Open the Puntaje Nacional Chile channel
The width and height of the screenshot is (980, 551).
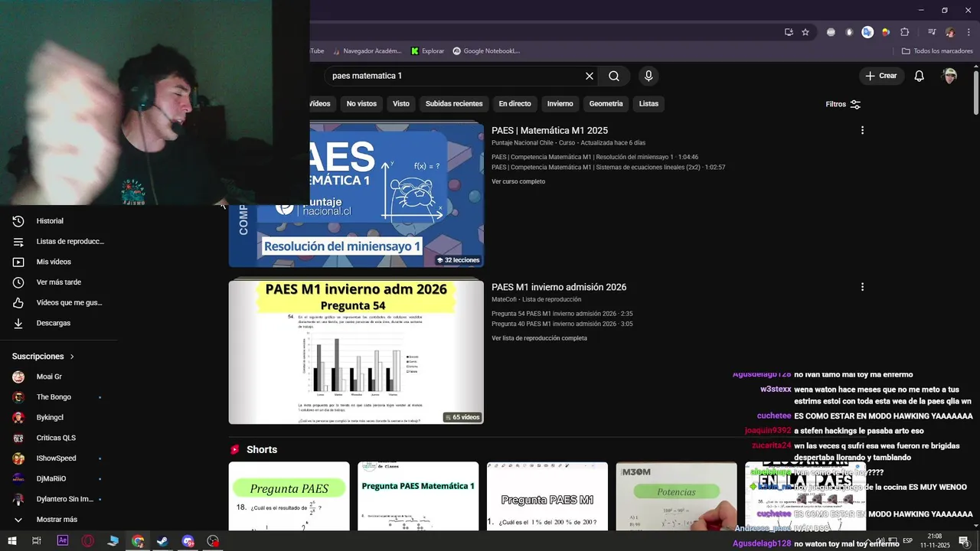pyautogui.click(x=522, y=143)
